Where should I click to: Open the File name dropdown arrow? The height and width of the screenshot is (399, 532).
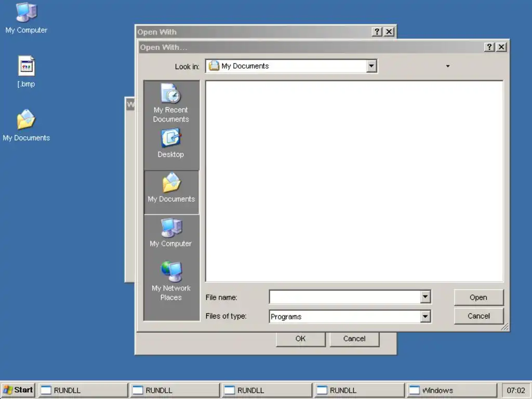(x=425, y=297)
